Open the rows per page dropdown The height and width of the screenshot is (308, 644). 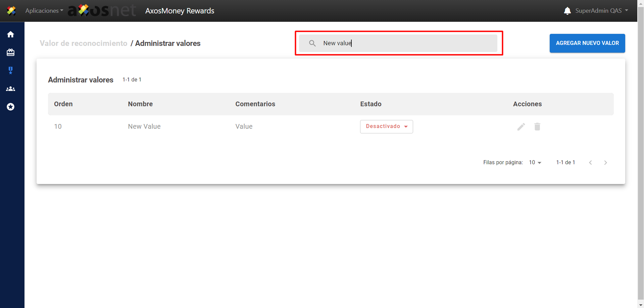pos(535,163)
